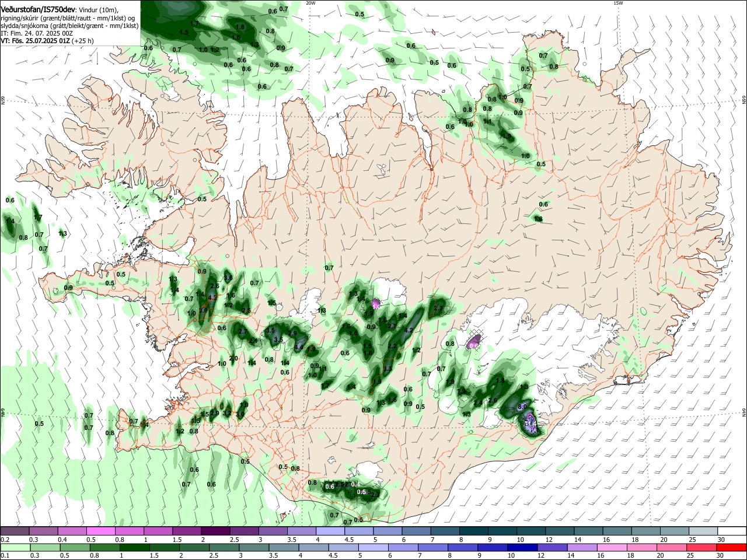Select the light green 0.3 swatch in lower legend row
The width and height of the screenshot is (747, 560).
pyautogui.click(x=45, y=548)
